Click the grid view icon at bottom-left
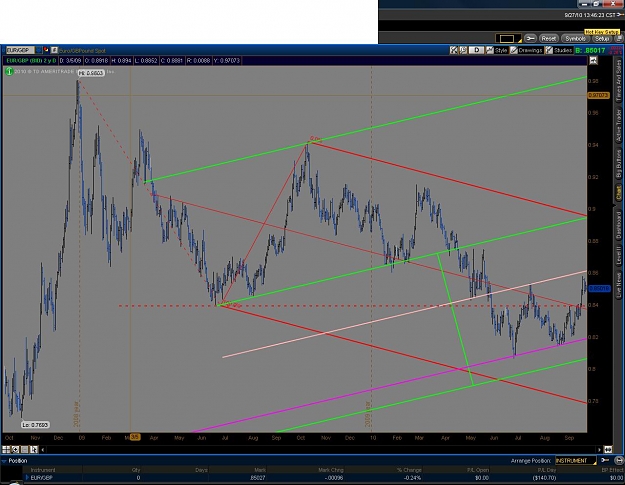Image resolution: width=625 pixels, height=485 pixels. (x=6, y=450)
